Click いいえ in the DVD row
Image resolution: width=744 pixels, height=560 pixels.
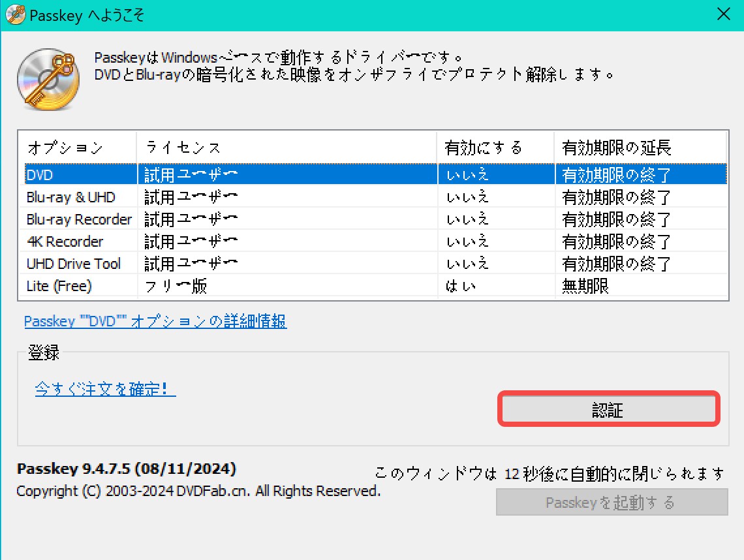(467, 175)
